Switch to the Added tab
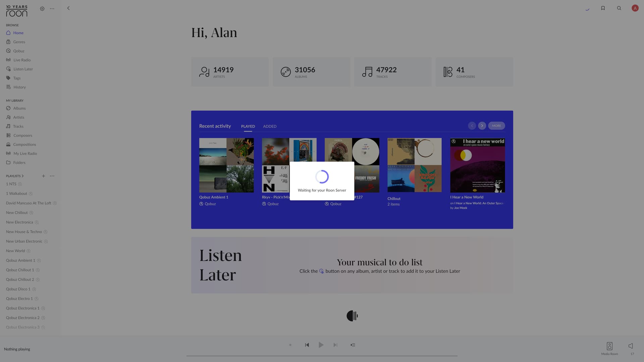The height and width of the screenshot is (362, 644). (x=270, y=126)
